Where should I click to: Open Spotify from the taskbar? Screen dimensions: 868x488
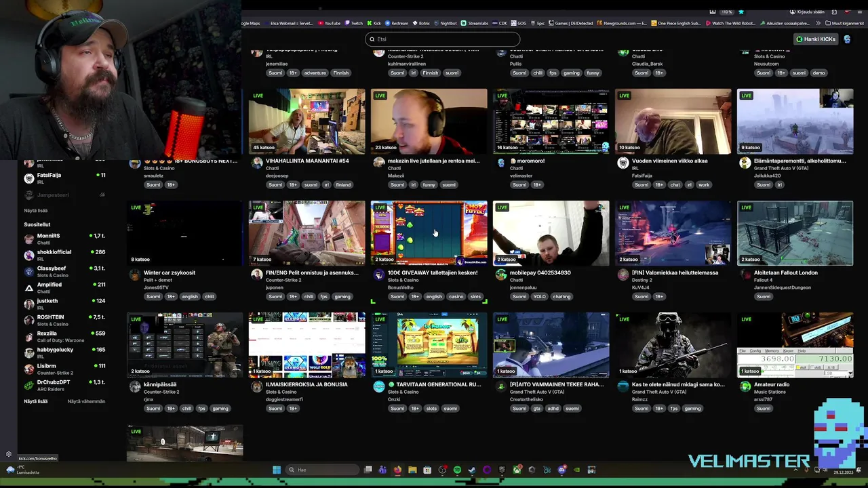tap(458, 470)
